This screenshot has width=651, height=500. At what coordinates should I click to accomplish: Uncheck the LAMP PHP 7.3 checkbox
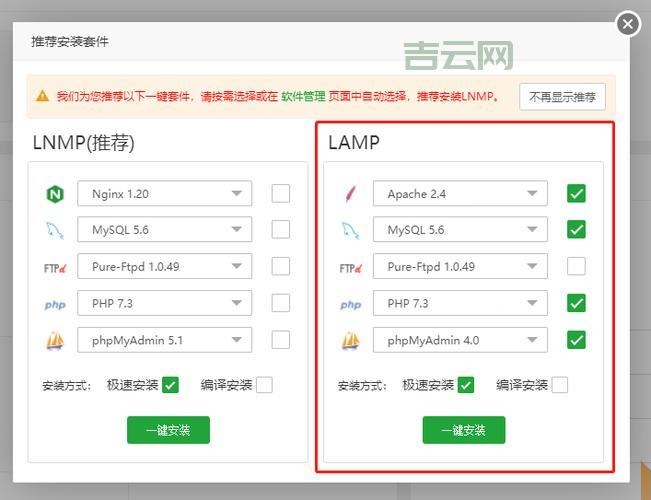click(576, 303)
